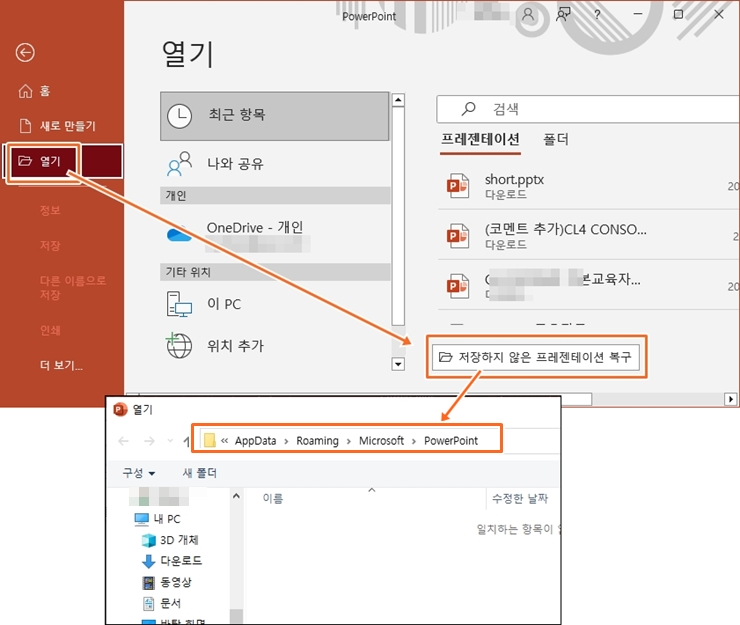Expand chevron after Microsoft in path

[x=413, y=441]
